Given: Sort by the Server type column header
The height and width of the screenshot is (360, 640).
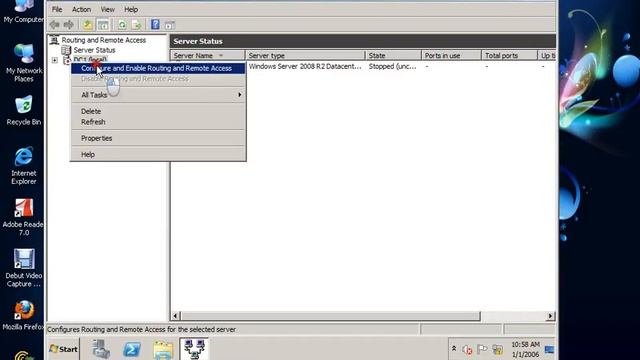Looking at the screenshot, I should 305,56.
